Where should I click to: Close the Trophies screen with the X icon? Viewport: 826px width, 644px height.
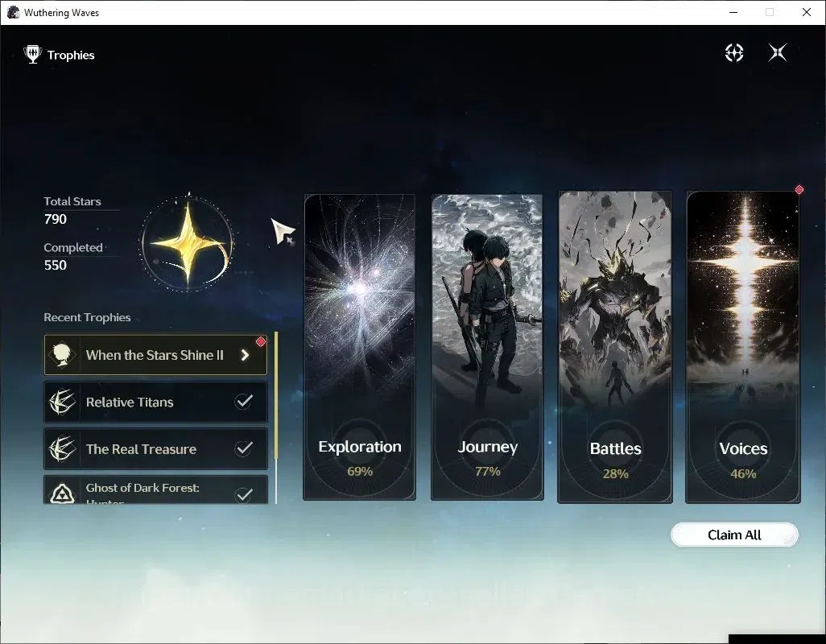[x=778, y=52]
